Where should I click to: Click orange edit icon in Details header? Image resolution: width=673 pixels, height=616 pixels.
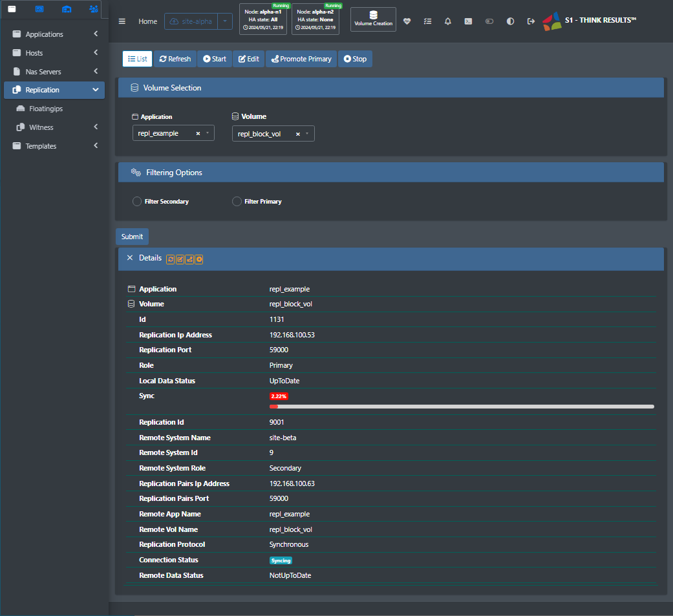pyautogui.click(x=180, y=259)
